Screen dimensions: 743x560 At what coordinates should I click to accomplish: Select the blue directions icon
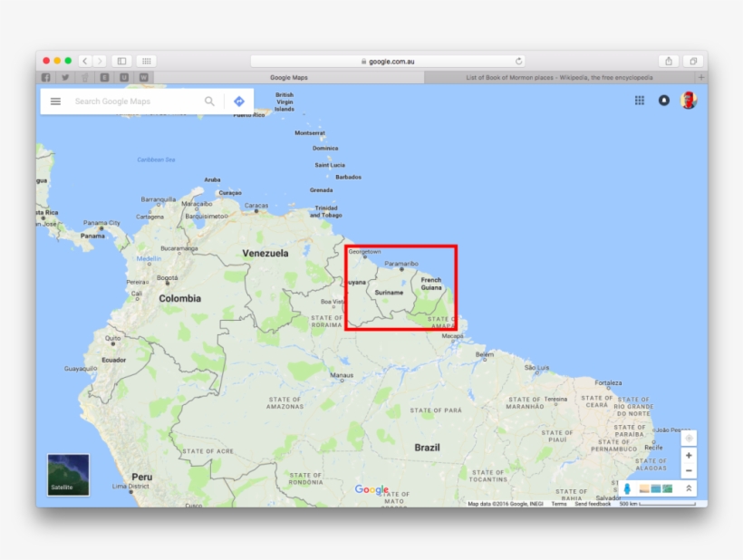(238, 101)
